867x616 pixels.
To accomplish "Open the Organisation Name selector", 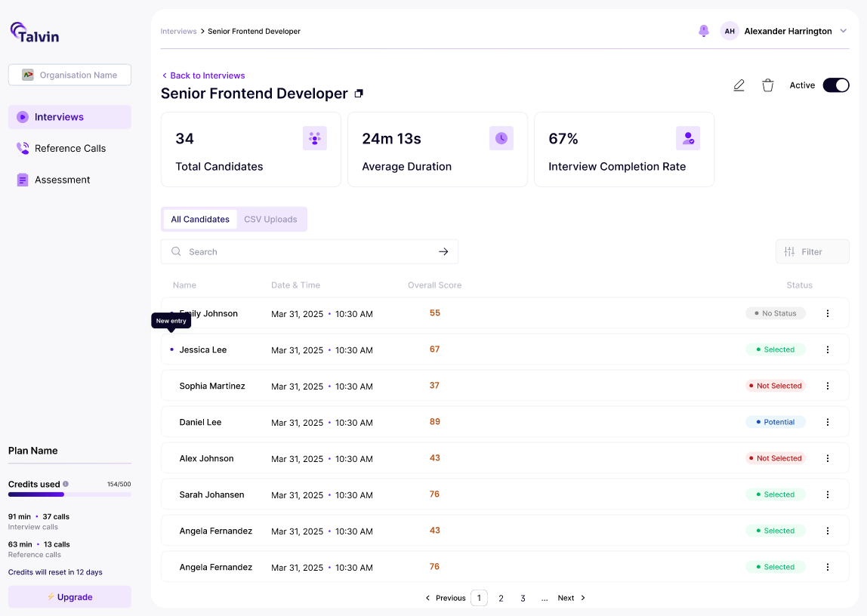I will [x=69, y=75].
